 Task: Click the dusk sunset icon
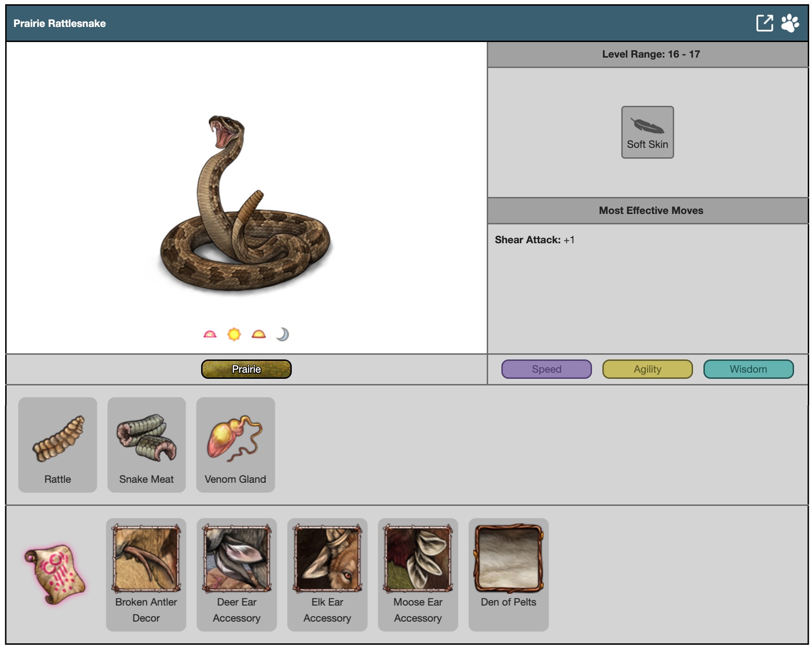[259, 334]
